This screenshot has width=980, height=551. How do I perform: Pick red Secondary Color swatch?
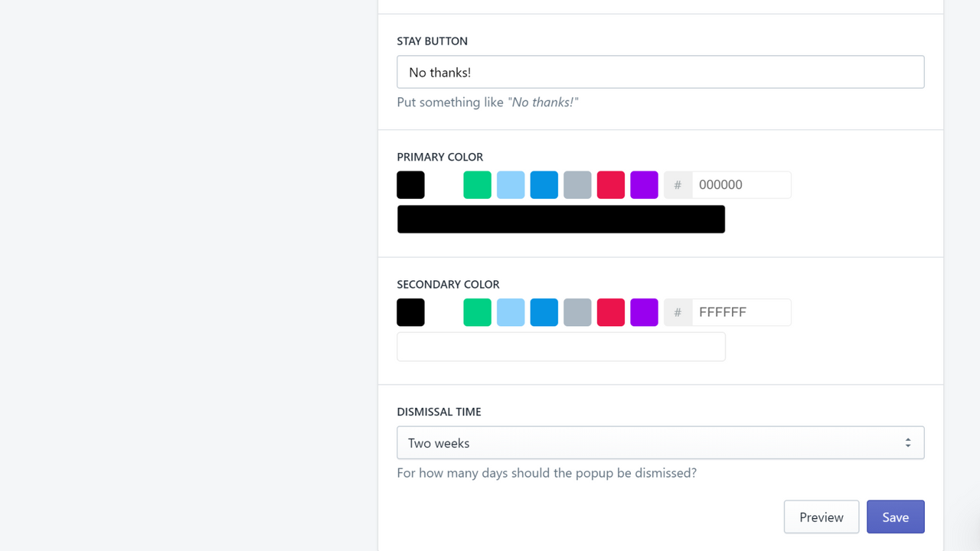(611, 312)
